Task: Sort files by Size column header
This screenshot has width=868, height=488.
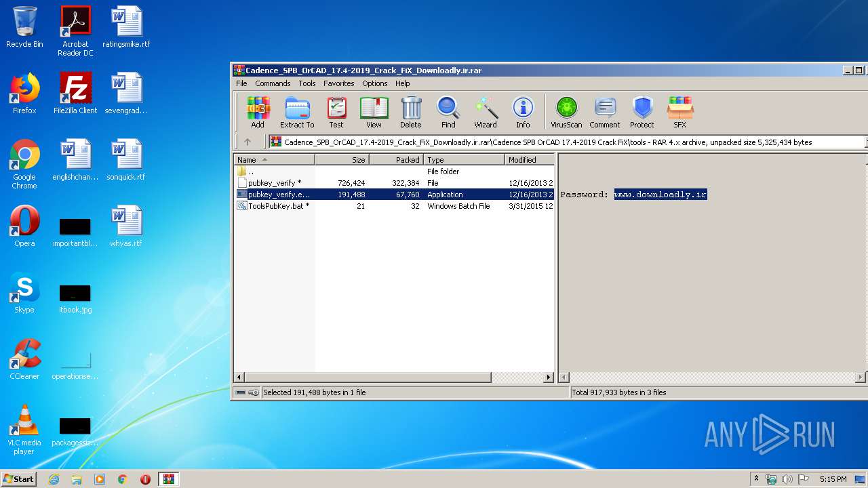Action: point(342,160)
